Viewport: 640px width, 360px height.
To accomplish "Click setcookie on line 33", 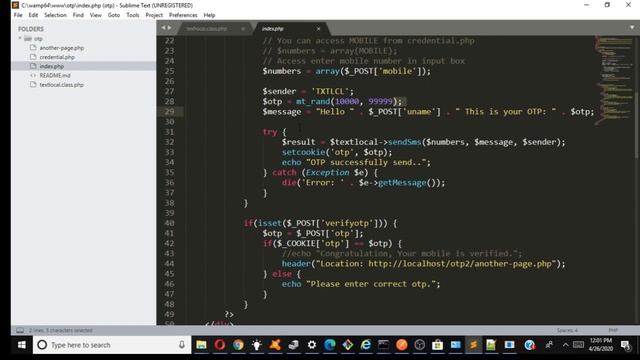I will click(x=303, y=152).
